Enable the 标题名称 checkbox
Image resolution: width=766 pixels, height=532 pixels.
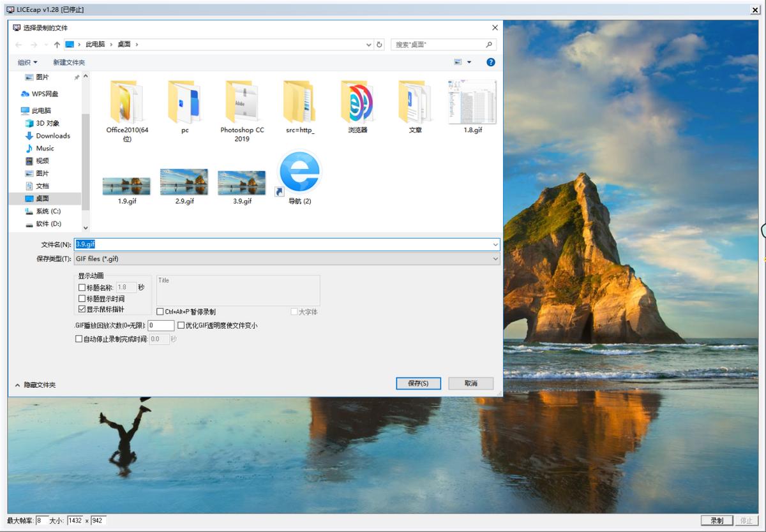82,288
